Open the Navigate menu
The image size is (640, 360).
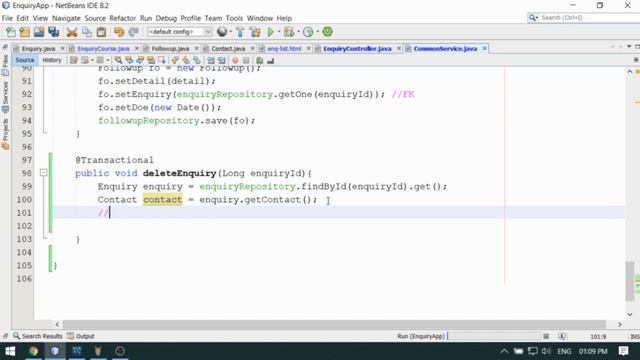click(66, 18)
